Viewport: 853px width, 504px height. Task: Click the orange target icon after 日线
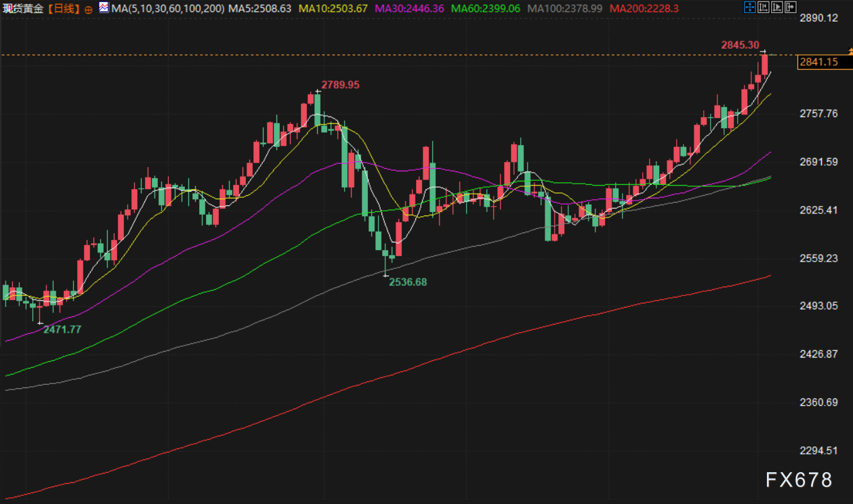[x=89, y=9]
